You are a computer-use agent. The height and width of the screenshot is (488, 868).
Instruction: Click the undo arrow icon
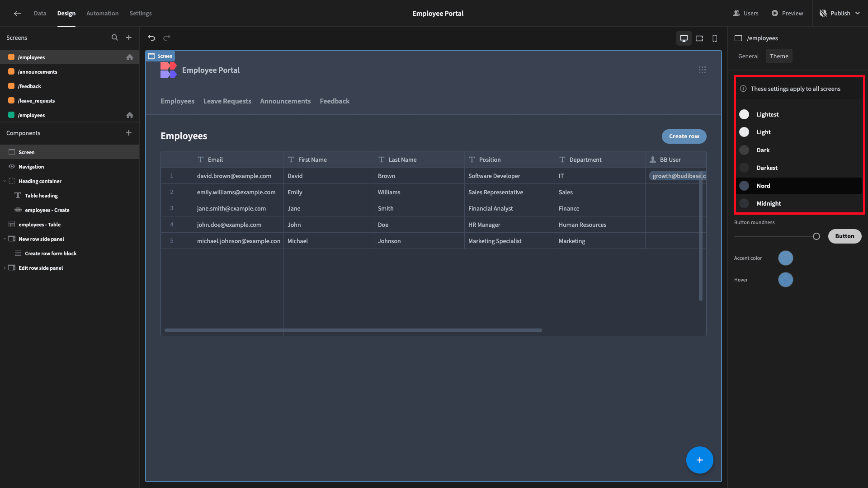coord(151,38)
